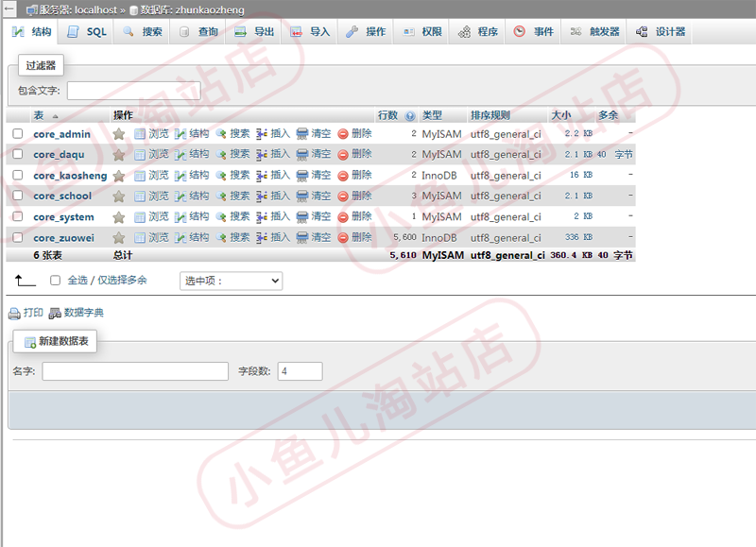Open the 权限 privileges tab
Viewport: 756px width, 547px height.
point(421,32)
